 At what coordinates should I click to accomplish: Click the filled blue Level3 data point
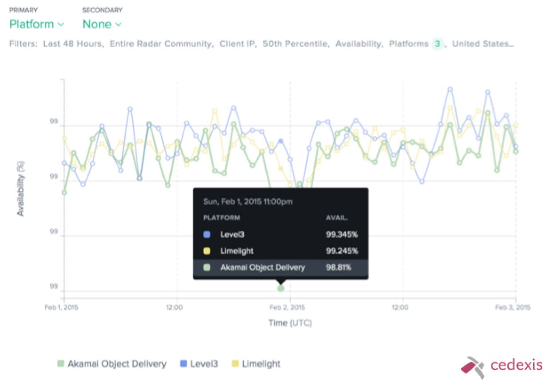[280, 141]
